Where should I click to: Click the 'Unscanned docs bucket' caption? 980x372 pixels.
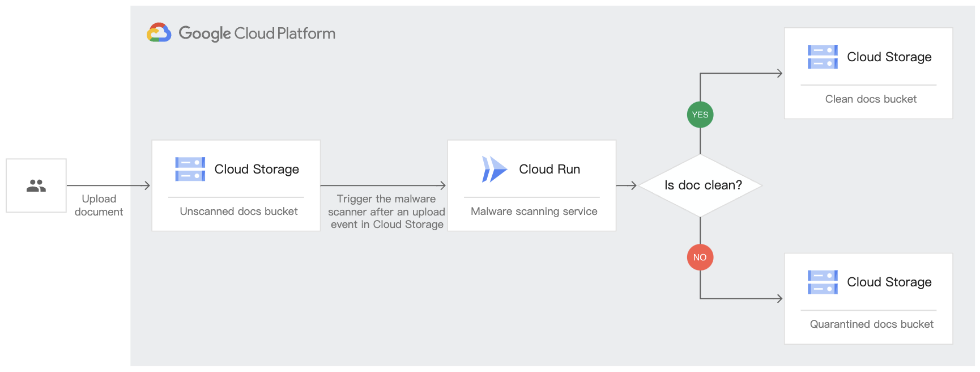pos(238,212)
